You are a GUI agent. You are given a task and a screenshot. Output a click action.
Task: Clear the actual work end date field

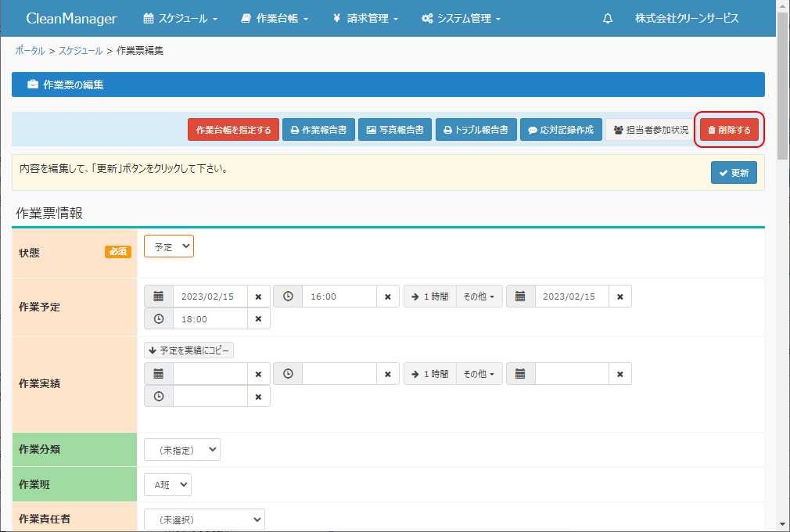[x=619, y=374]
